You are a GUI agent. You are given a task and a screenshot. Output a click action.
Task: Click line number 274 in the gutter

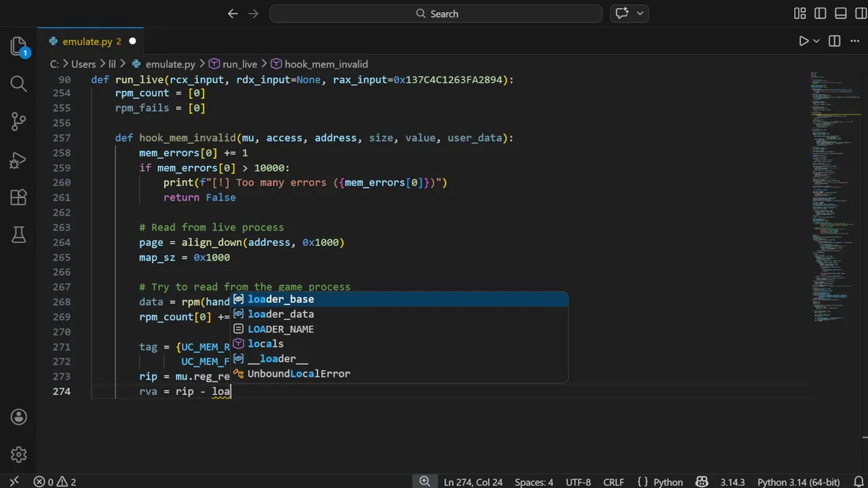61,391
